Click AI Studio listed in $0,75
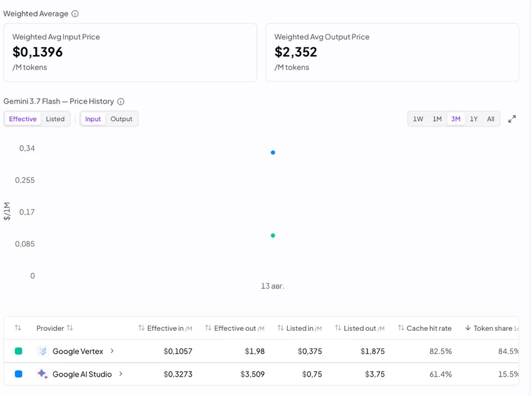The width and height of the screenshot is (532, 396). pyautogui.click(x=312, y=374)
